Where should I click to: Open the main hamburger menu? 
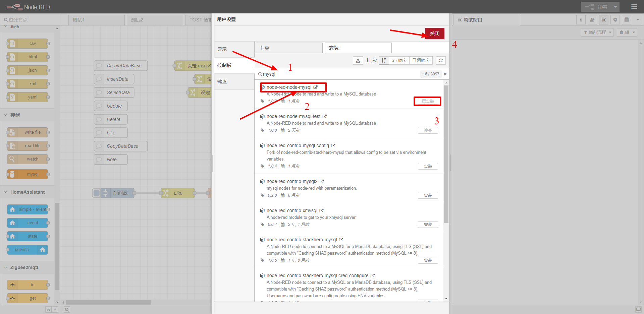pyautogui.click(x=634, y=7)
